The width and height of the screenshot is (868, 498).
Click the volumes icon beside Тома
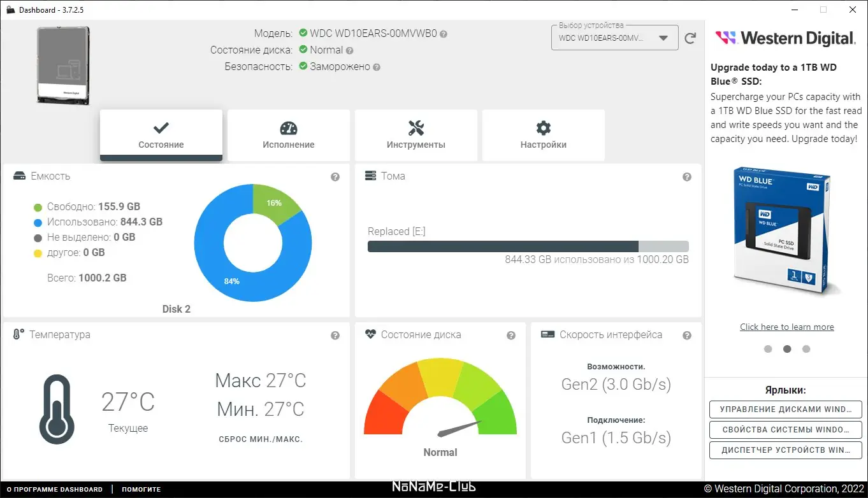point(370,176)
